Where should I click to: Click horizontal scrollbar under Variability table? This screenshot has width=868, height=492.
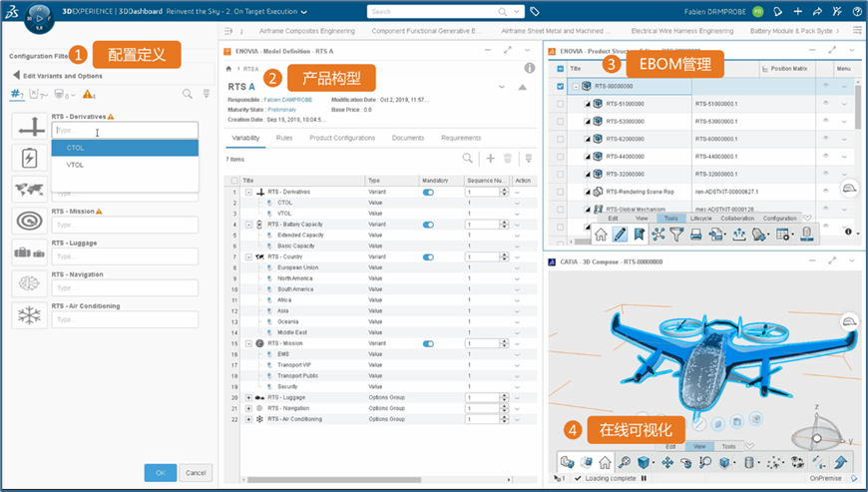[x=334, y=480]
